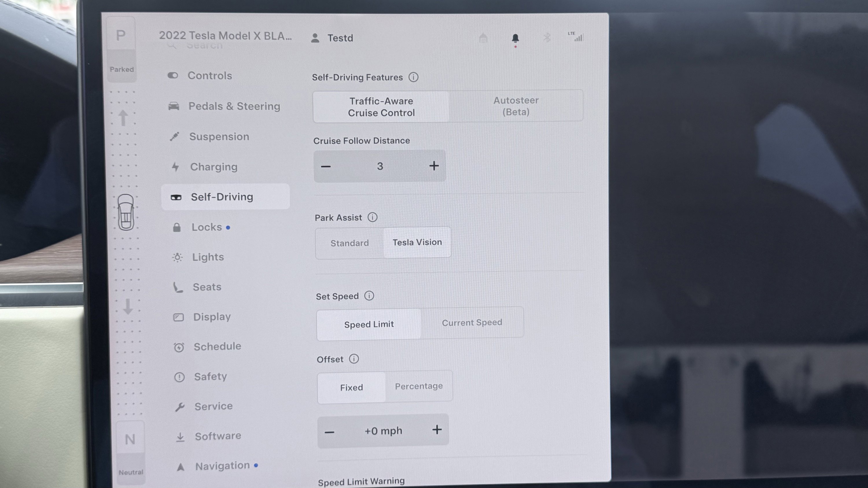Show info for Self-Driving Features
Screen dimensions: 868x488
tap(413, 77)
